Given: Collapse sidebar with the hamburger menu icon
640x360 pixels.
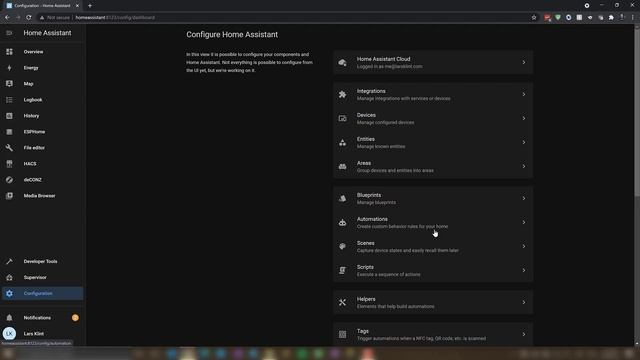Looking at the screenshot, I should [9, 33].
